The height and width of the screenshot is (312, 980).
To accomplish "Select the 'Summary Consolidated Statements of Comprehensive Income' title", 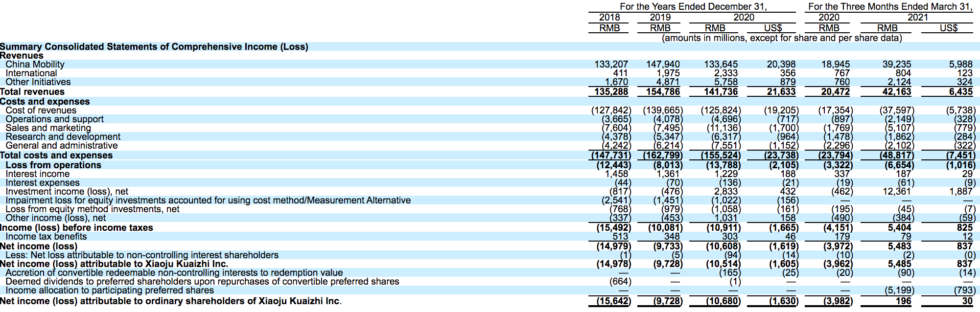I will 154,46.
